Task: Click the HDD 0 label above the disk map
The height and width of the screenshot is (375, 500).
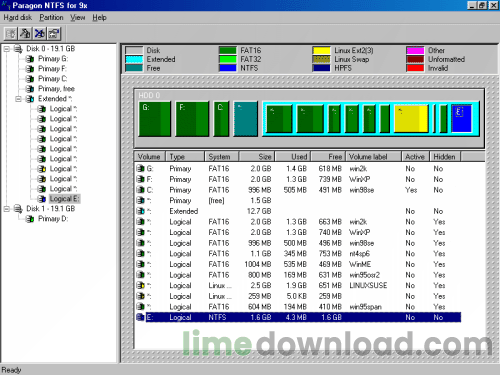Action: coord(149,96)
